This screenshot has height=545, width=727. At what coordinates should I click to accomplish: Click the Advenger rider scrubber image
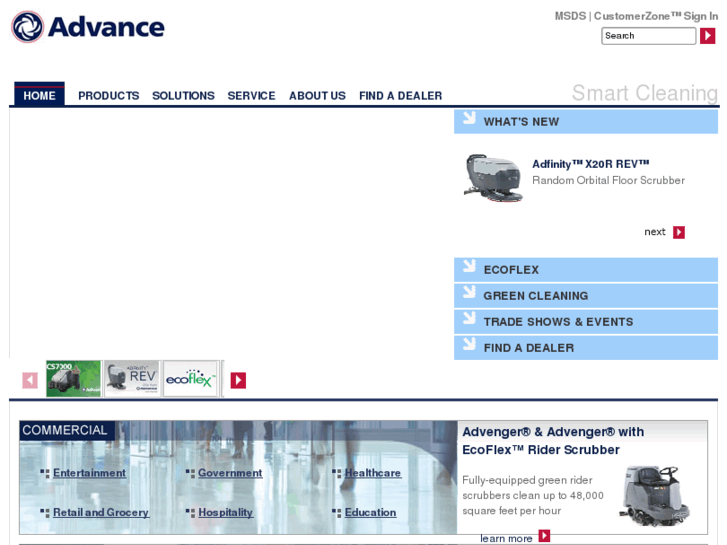coord(654,496)
